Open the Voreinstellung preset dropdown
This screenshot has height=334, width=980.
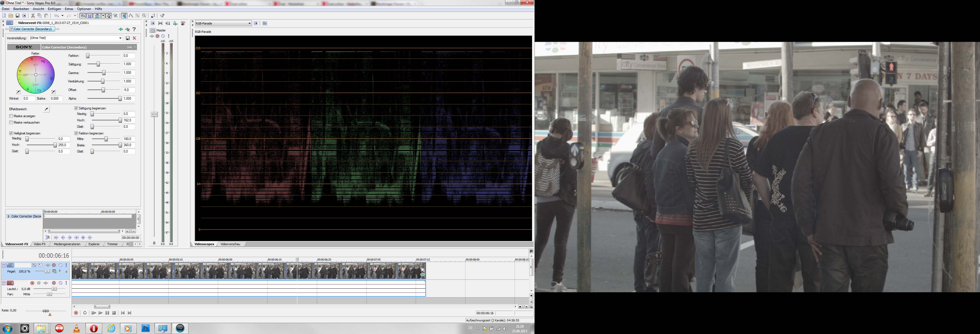click(120, 38)
